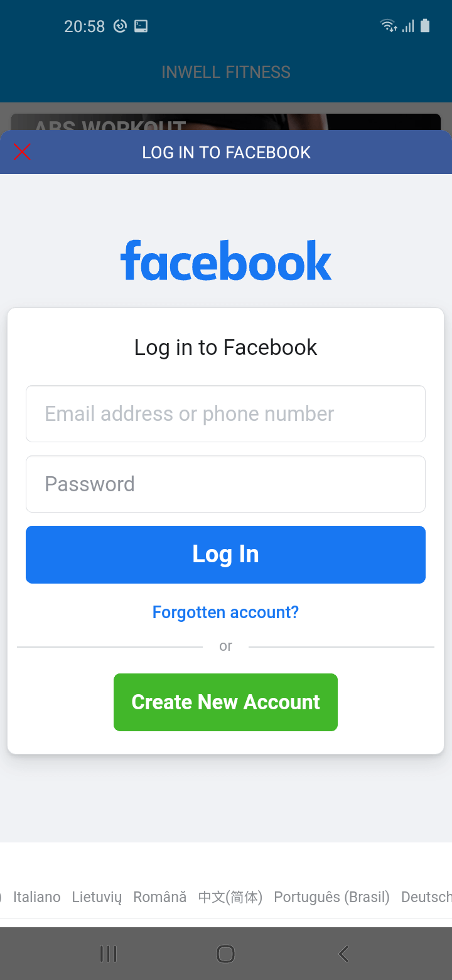The width and height of the screenshot is (452, 980).
Task: Tap the Facebook logo
Action: (226, 260)
